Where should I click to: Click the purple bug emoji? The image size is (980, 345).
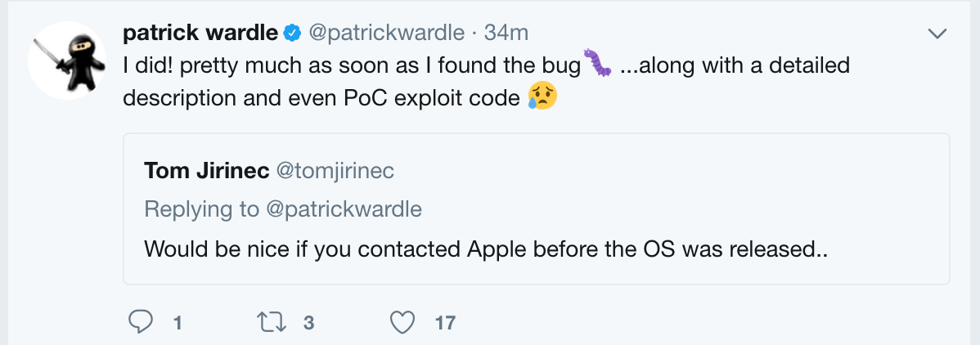click(x=596, y=63)
